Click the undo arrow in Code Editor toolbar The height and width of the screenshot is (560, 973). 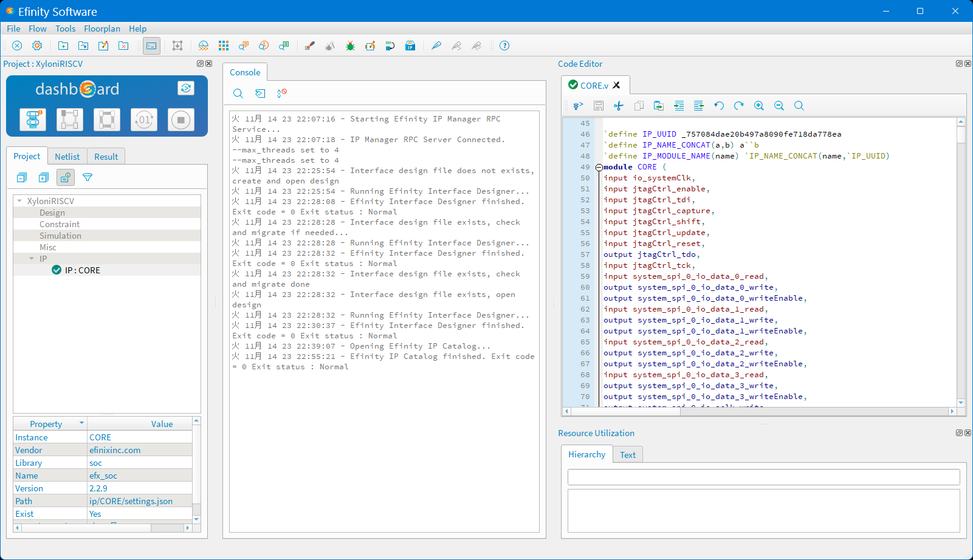pos(719,106)
